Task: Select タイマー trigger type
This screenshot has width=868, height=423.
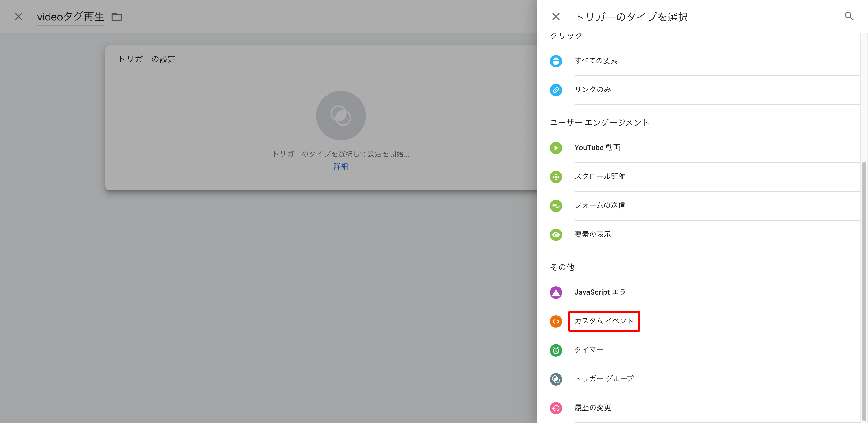Action: (705, 350)
